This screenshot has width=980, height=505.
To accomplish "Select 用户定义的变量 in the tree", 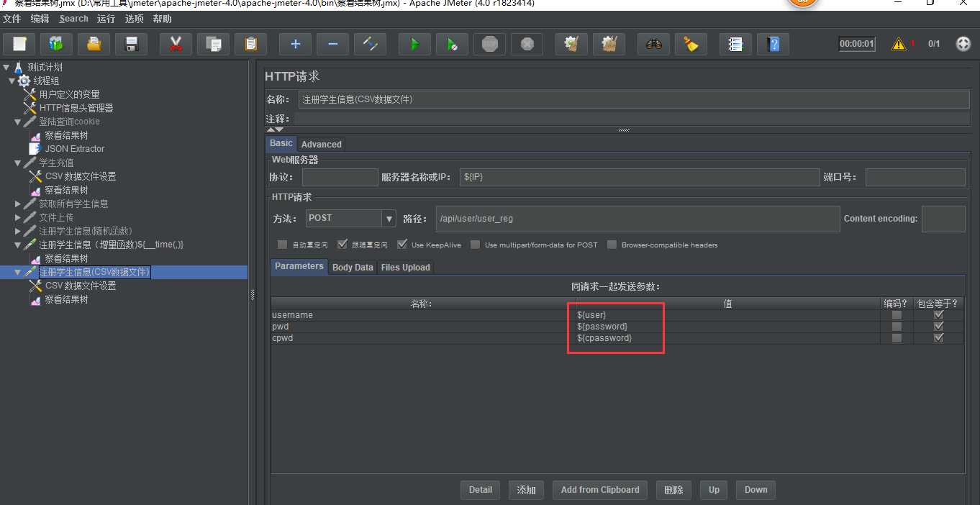I will click(x=69, y=94).
